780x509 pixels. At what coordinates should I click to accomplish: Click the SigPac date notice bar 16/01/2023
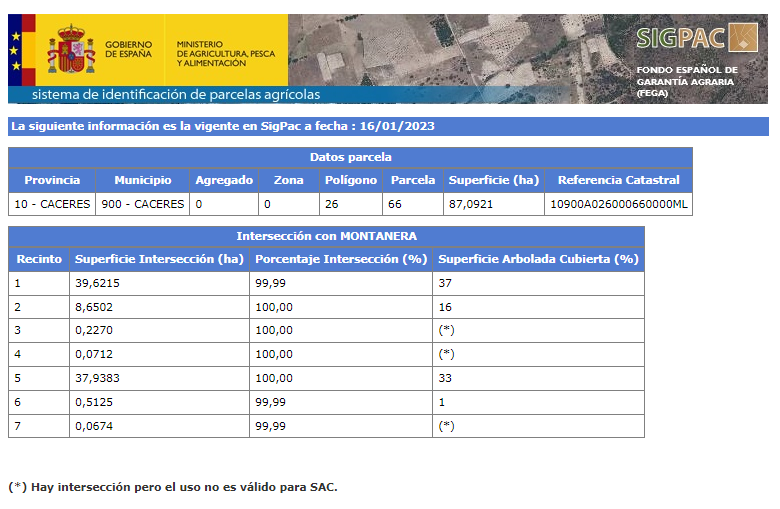pyautogui.click(x=223, y=127)
